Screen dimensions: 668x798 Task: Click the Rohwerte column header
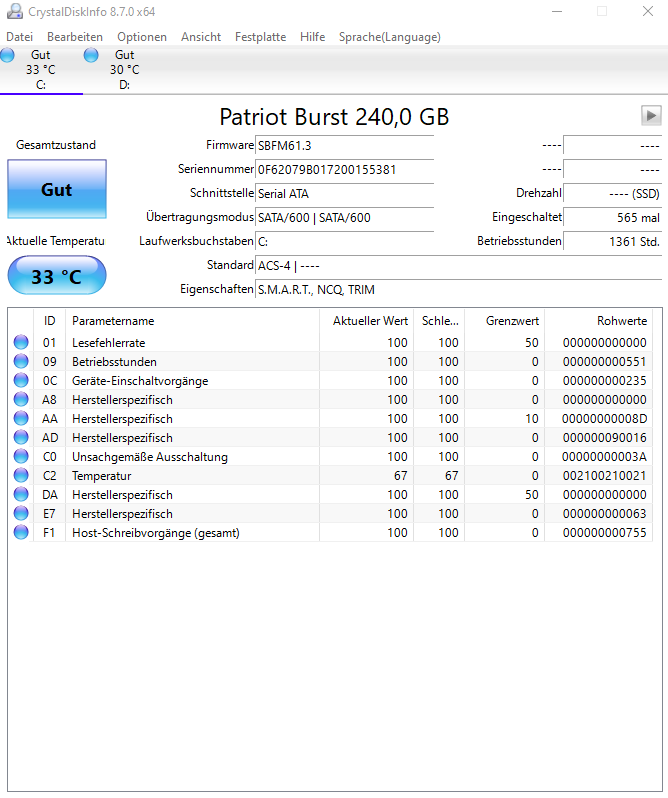[598, 321]
